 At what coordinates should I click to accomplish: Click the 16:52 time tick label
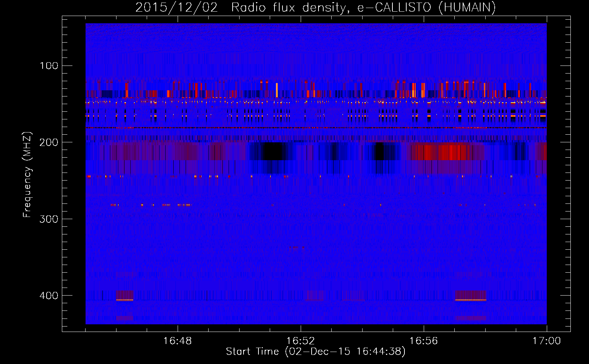click(301, 341)
